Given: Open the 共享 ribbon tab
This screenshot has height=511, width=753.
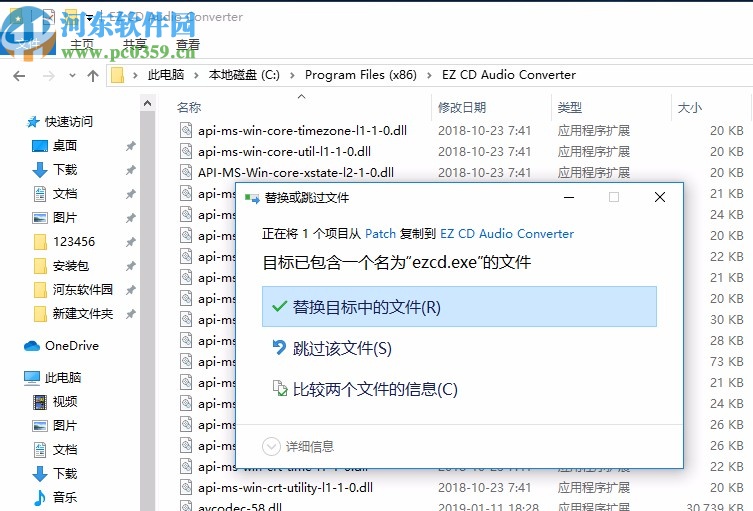Looking at the screenshot, I should click(134, 45).
